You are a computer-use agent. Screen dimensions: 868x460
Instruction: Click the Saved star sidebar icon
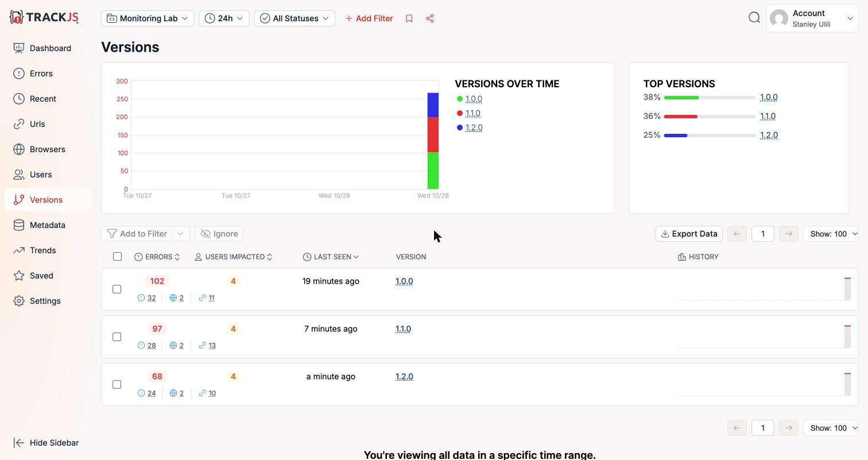(x=19, y=276)
